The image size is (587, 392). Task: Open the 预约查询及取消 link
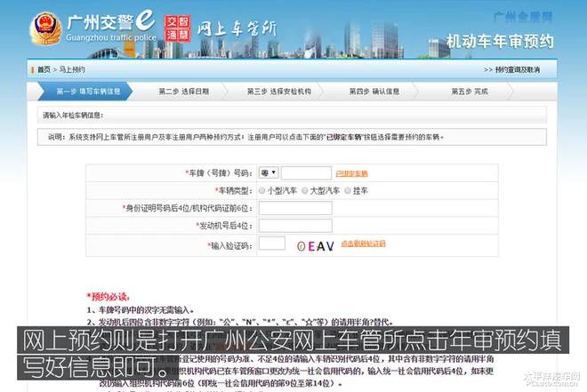(518, 68)
